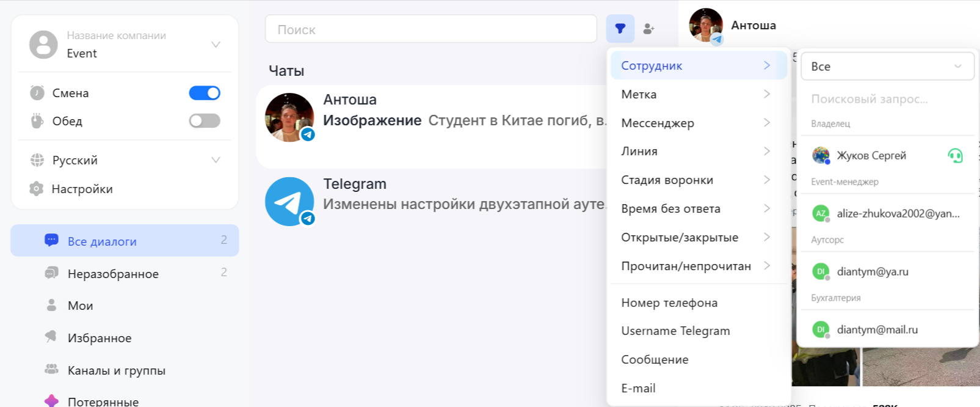The width and height of the screenshot is (980, 407).
Task: Open Антоша's avatar in chat header
Action: click(706, 25)
